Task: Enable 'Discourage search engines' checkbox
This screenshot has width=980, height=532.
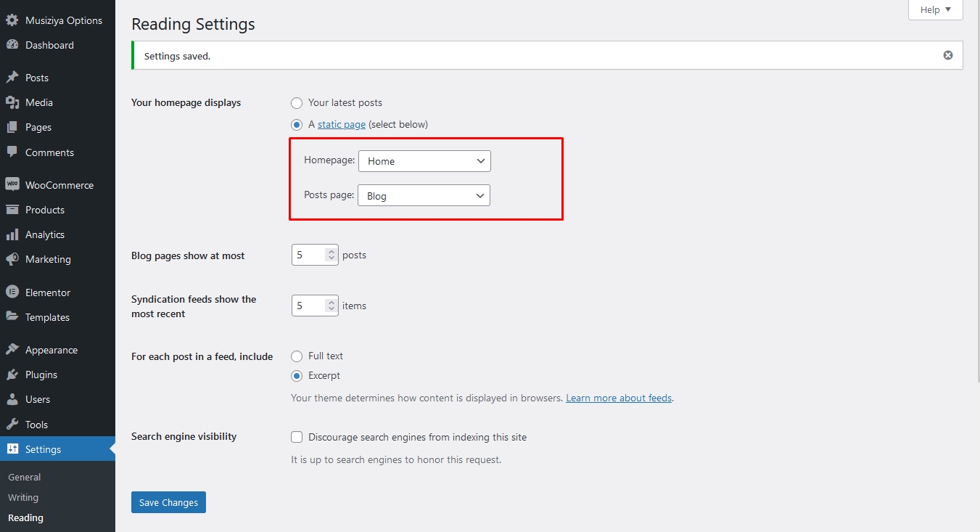Action: click(x=297, y=437)
